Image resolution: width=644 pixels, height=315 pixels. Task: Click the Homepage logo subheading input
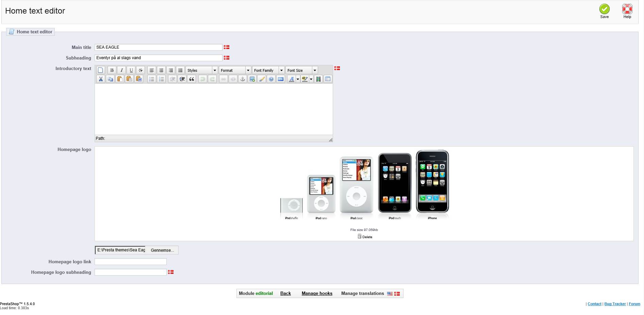coord(131,272)
